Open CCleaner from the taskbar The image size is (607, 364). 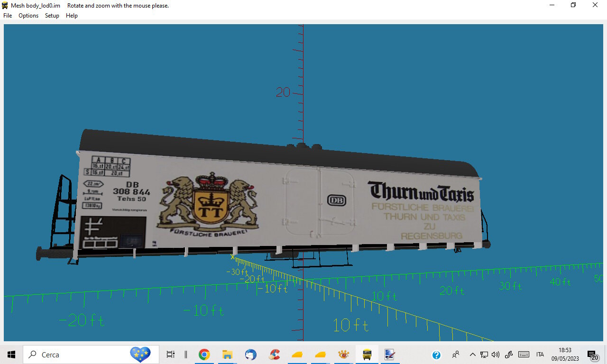click(274, 355)
